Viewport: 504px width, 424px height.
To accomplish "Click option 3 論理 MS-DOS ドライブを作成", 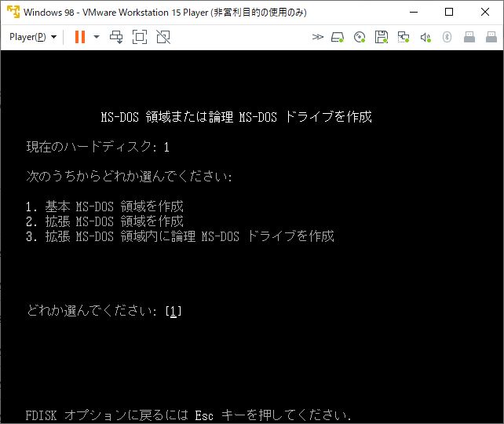I will 180,236.
